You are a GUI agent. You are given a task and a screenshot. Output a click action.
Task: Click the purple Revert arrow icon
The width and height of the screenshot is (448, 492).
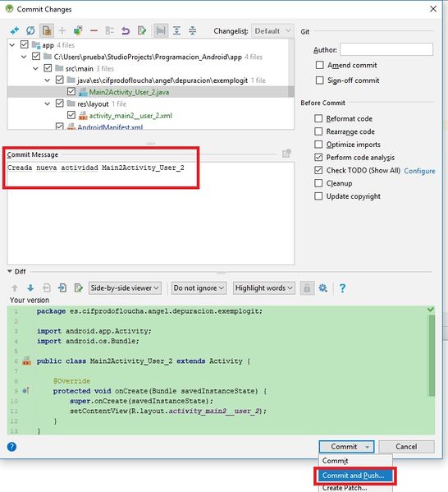tap(126, 30)
